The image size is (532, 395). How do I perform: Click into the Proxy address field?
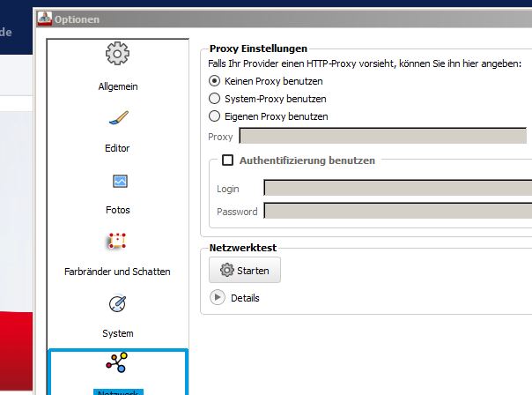point(383,136)
